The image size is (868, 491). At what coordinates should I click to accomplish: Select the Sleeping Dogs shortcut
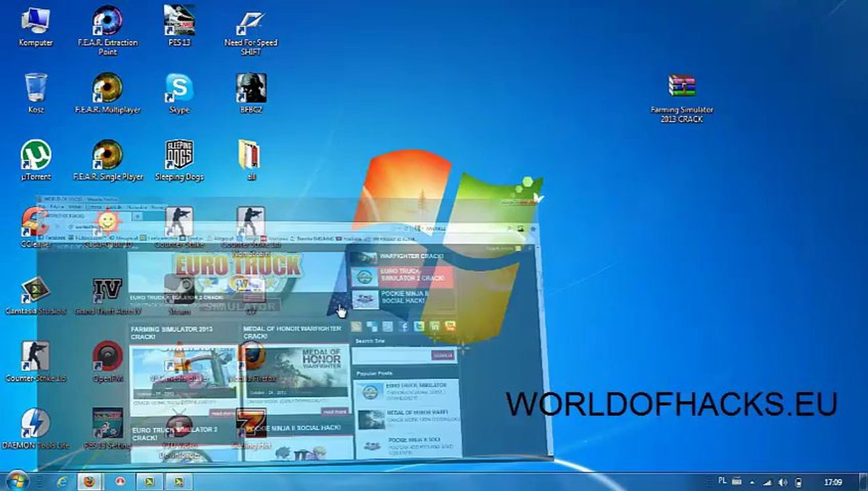click(179, 160)
